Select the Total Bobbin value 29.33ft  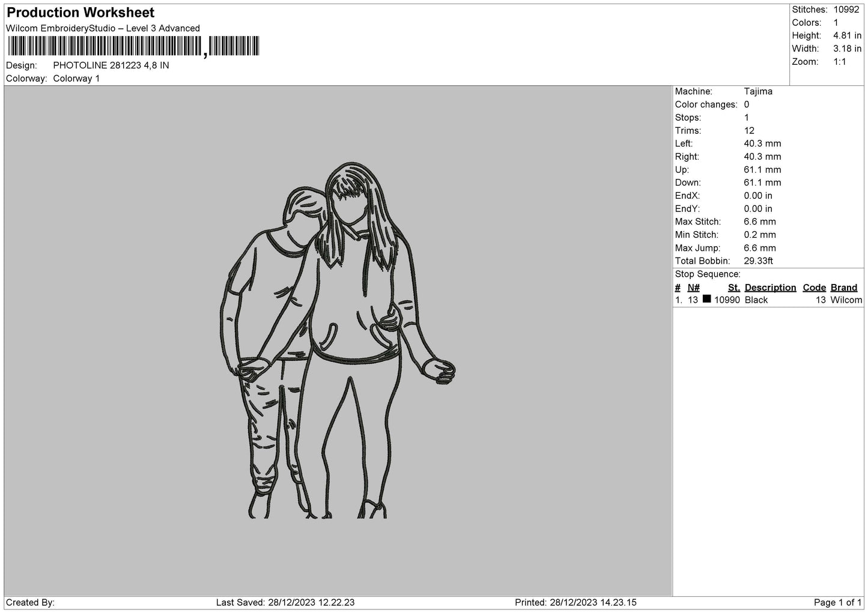[x=758, y=261]
